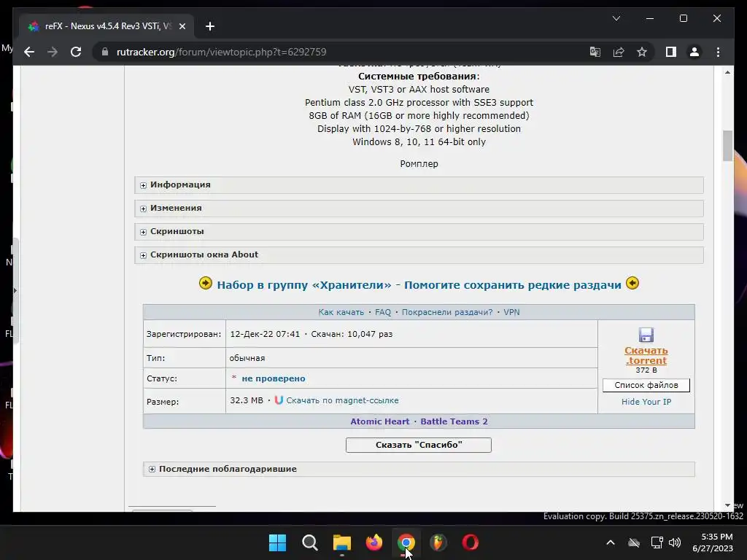Bookmark this page with star icon

point(642,52)
